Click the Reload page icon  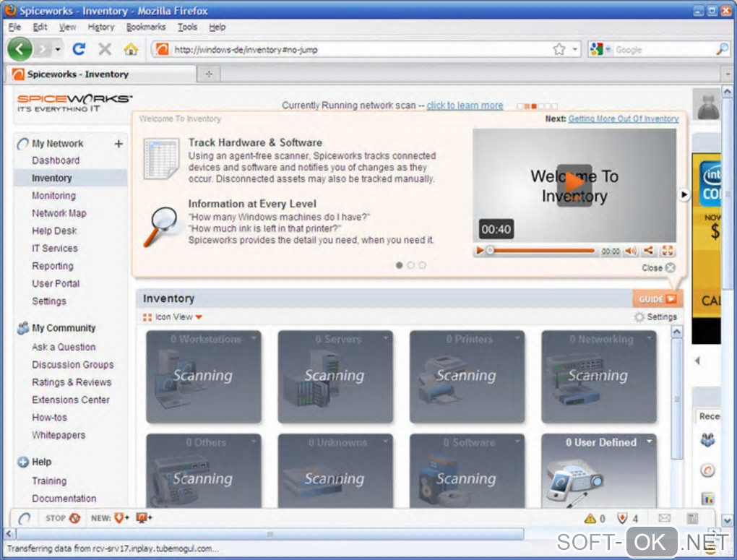pyautogui.click(x=79, y=49)
